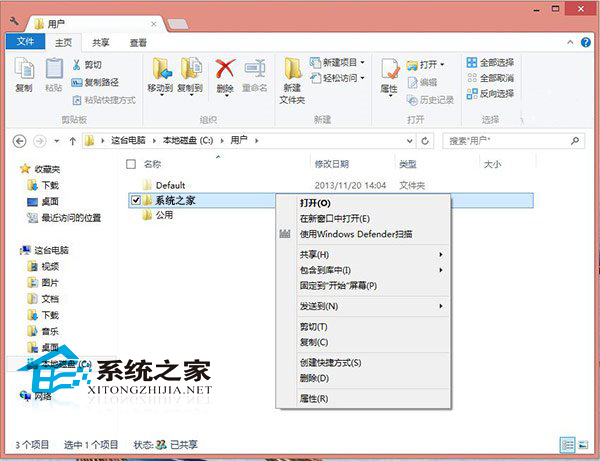Click 本地磁盘 (C:) in the address breadcrumb

pos(188,140)
